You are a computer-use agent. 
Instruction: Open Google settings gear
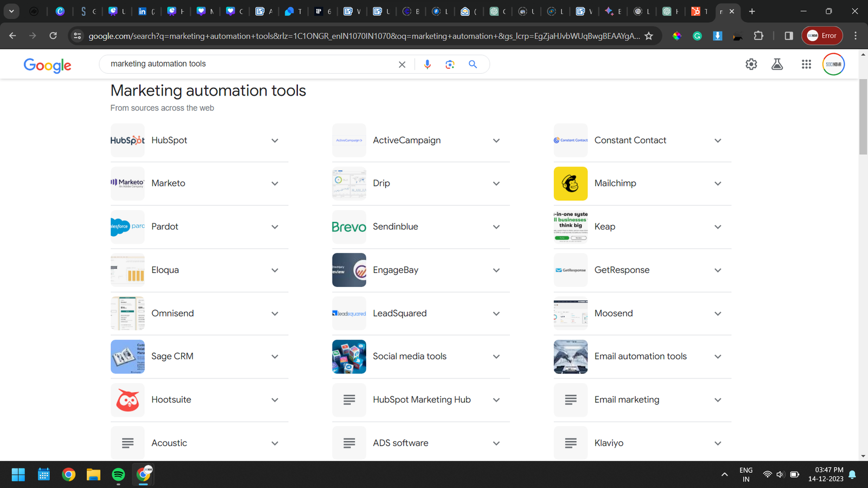click(x=751, y=65)
